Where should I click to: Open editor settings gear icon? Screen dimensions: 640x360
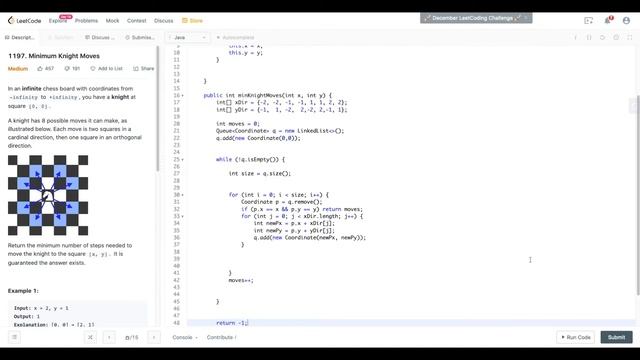tap(616, 38)
